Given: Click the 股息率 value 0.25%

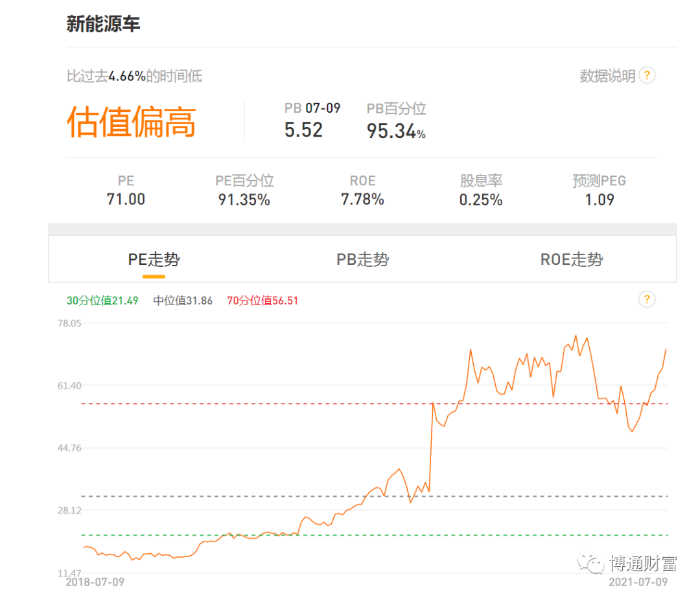Looking at the screenshot, I should click(481, 200).
